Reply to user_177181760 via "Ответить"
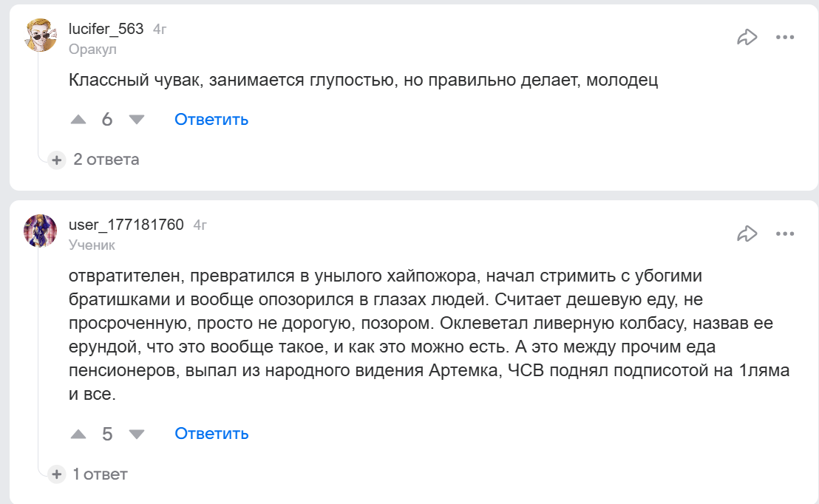Viewport: 819px width, 504px height. click(x=211, y=434)
